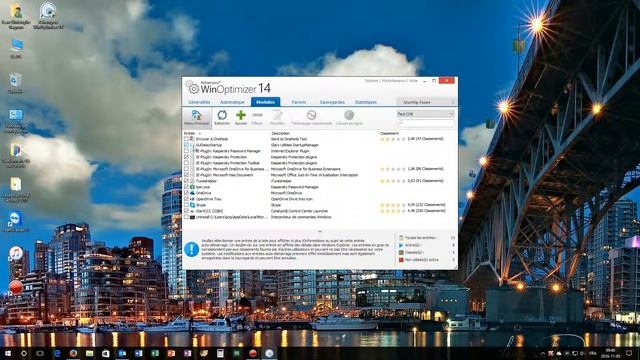Click the taskbar clock
The height and width of the screenshot is (360, 640).
[611, 353]
